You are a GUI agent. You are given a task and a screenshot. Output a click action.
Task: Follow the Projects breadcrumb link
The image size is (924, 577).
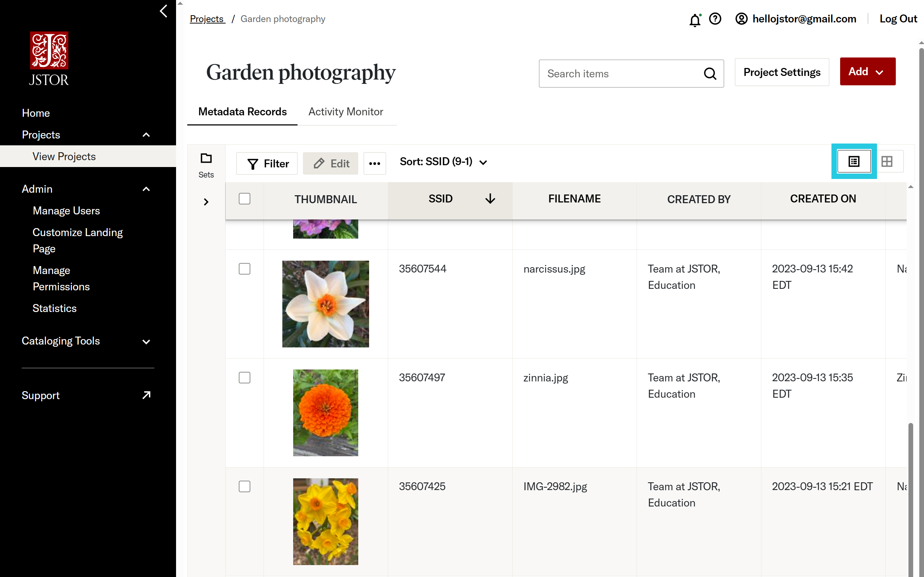[x=207, y=19]
